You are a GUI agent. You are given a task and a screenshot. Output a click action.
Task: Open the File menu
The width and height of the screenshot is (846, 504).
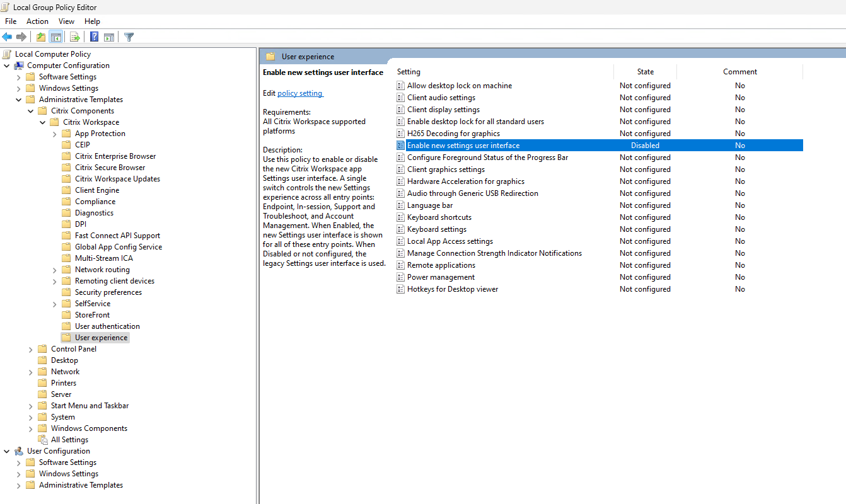click(x=11, y=21)
